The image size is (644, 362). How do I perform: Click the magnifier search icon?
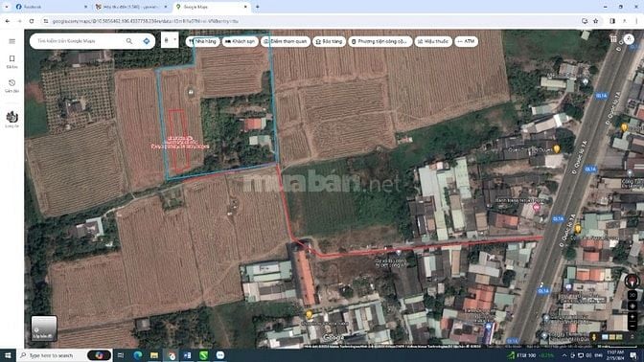129,41
